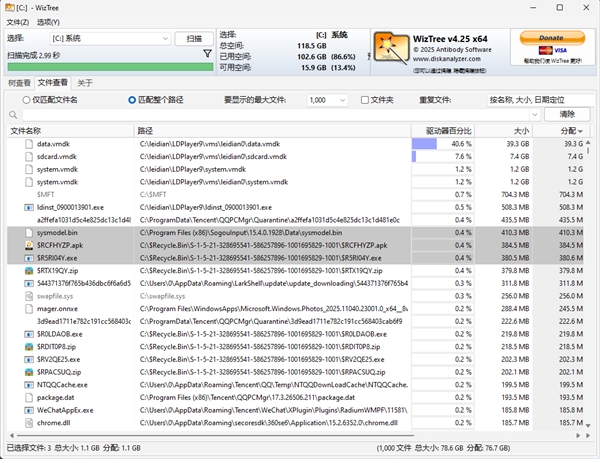The width and height of the screenshot is (600, 463).
Task: Open the www.diskanalyzer.com link
Action: tap(447, 59)
